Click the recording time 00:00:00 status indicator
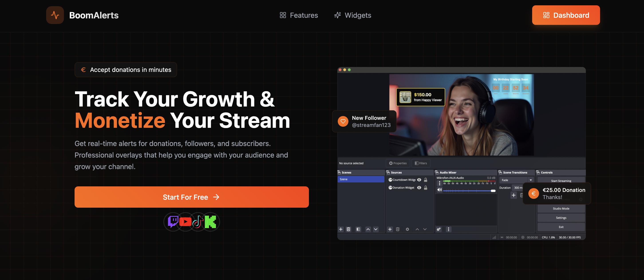Image resolution: width=644 pixels, height=280 pixels. (x=529, y=237)
